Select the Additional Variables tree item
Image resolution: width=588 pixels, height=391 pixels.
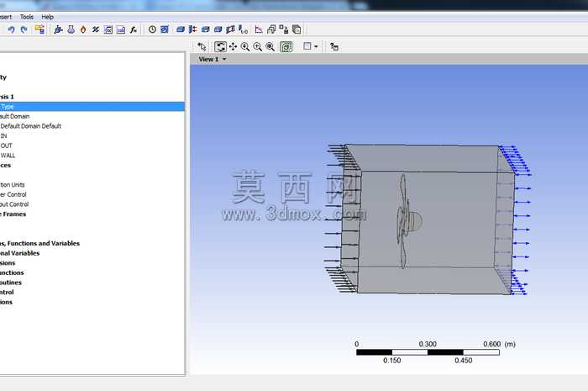coord(19,253)
